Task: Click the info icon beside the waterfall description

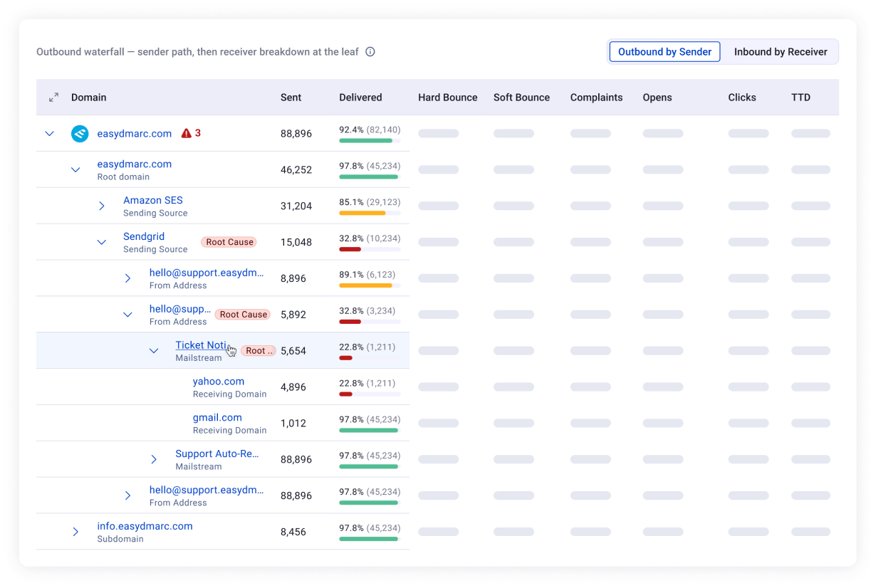Action: pyautogui.click(x=370, y=52)
